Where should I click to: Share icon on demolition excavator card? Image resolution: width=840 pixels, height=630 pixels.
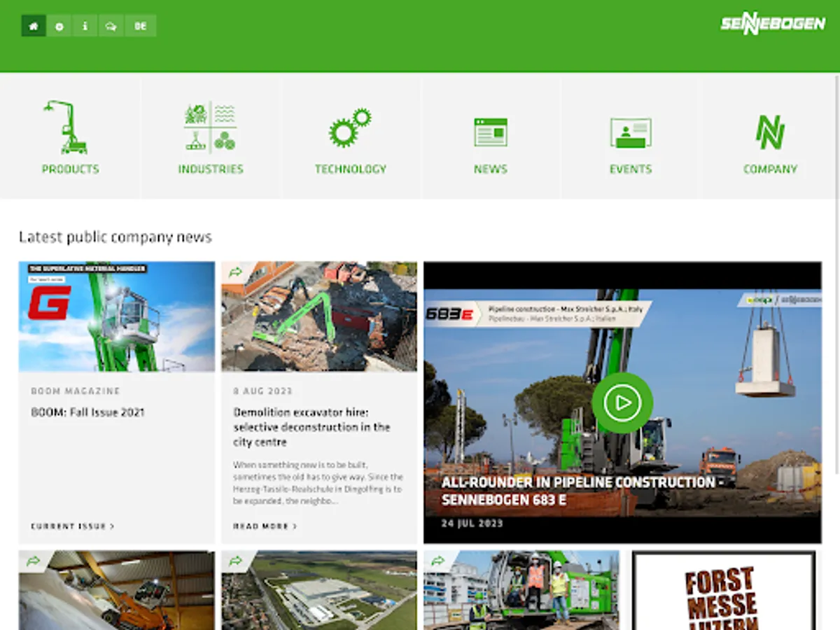[x=235, y=272]
